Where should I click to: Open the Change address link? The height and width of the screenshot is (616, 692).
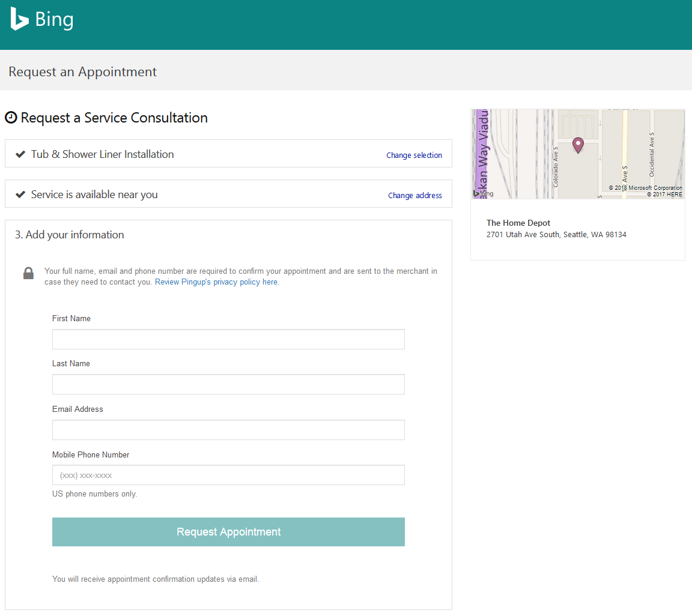tap(414, 196)
